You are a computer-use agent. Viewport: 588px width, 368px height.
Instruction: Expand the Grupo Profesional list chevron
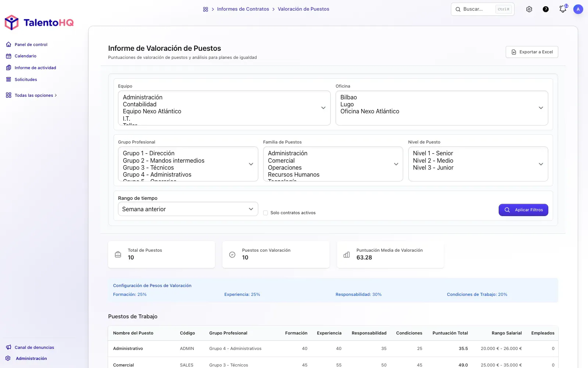pyautogui.click(x=251, y=164)
